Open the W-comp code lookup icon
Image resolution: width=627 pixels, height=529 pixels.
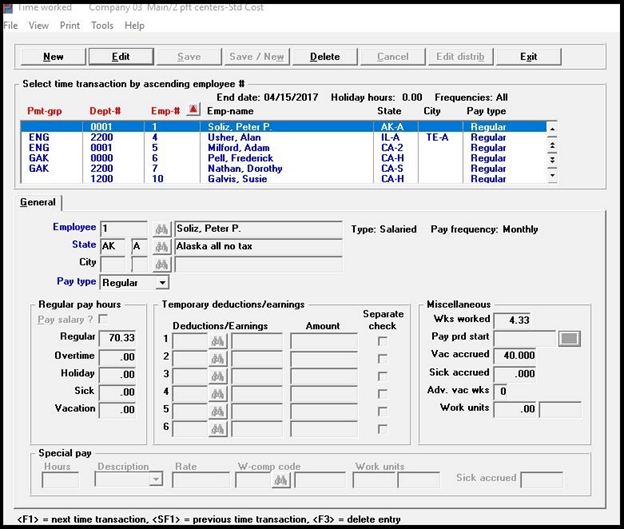[x=280, y=480]
